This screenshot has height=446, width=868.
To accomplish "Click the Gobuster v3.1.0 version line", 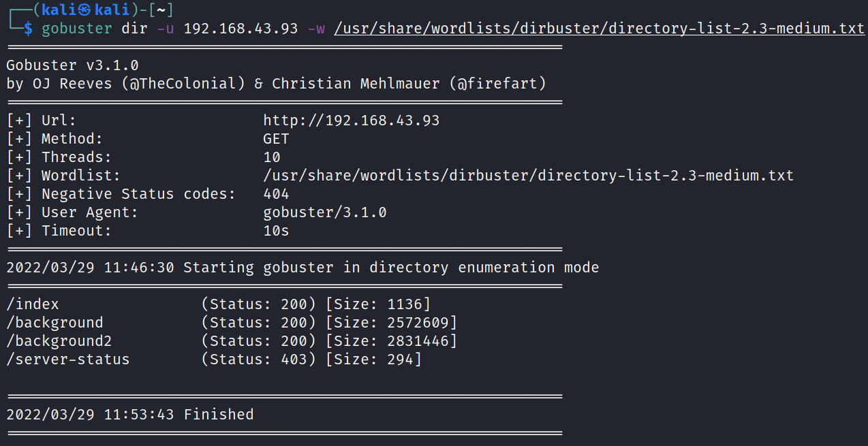I will point(72,65).
